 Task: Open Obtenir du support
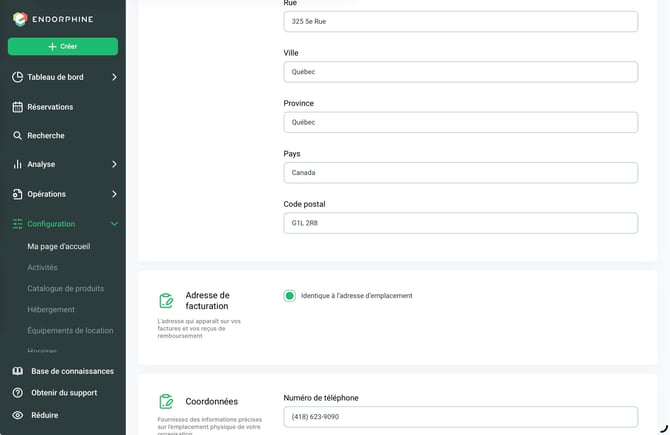tap(63, 393)
